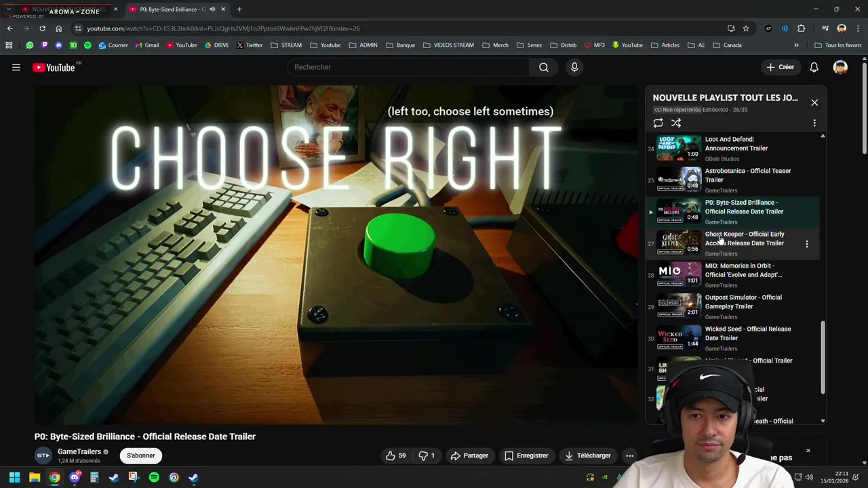The height and width of the screenshot is (488, 868).
Task: Start voice search with the microphone
Action: click(x=574, y=67)
